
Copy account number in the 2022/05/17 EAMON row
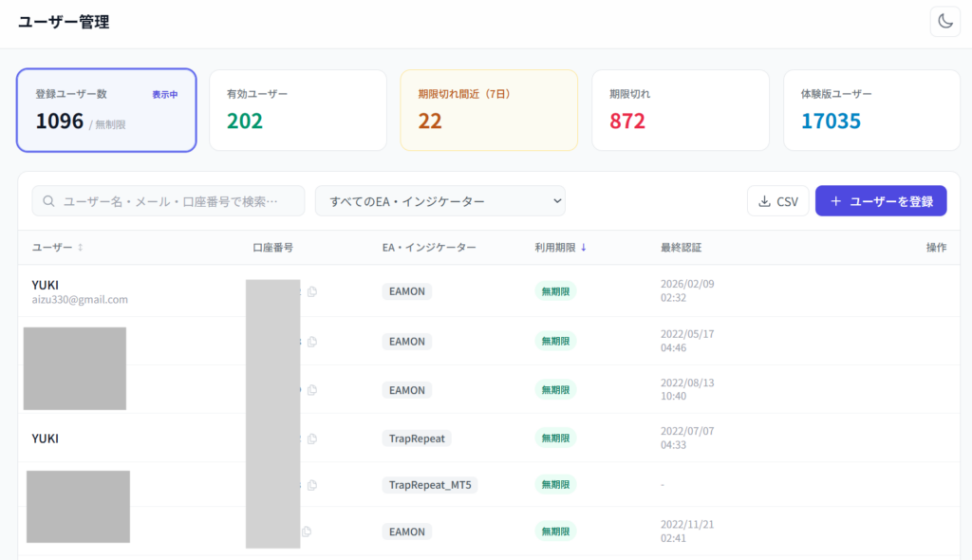[x=312, y=342]
